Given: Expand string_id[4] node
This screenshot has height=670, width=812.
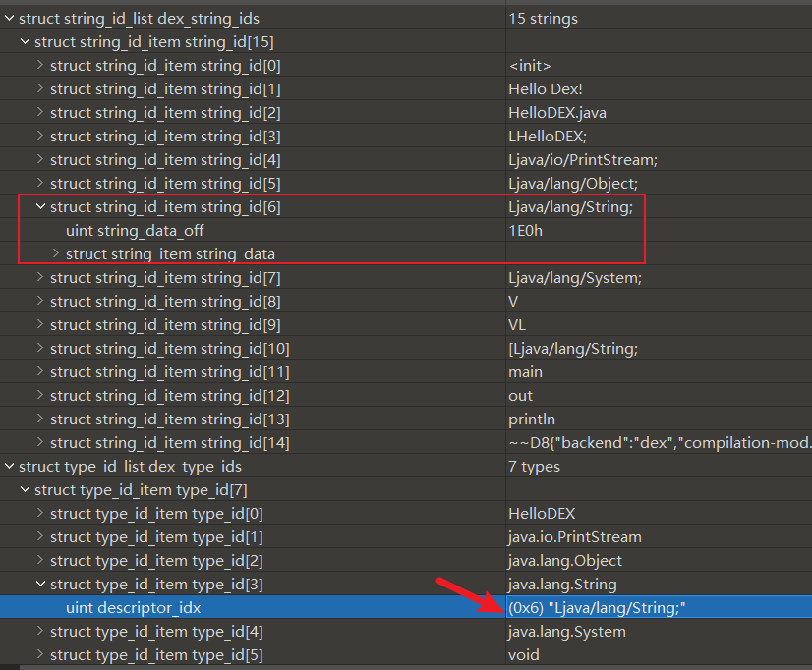Looking at the screenshot, I should click(40, 159).
